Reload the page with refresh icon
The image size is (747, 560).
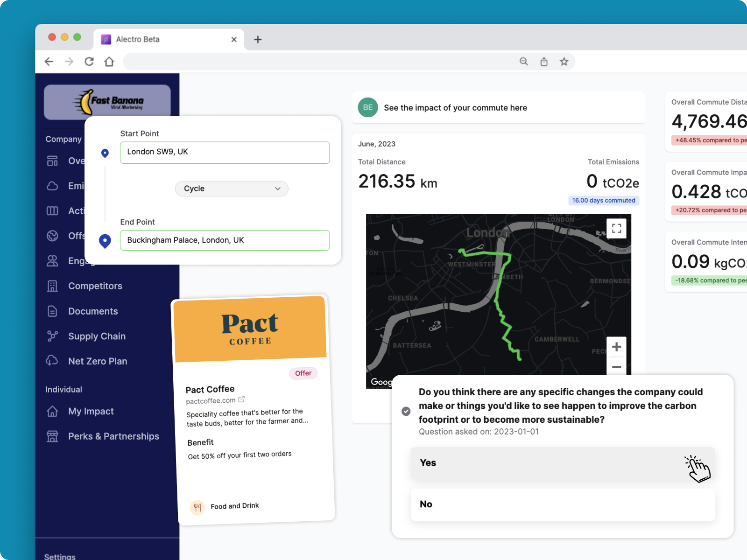pyautogui.click(x=89, y=62)
